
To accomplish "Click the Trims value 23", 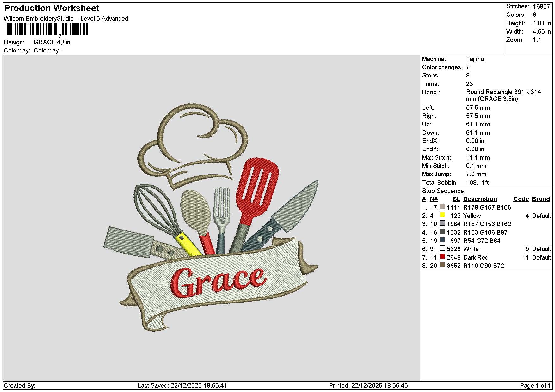I will click(470, 84).
